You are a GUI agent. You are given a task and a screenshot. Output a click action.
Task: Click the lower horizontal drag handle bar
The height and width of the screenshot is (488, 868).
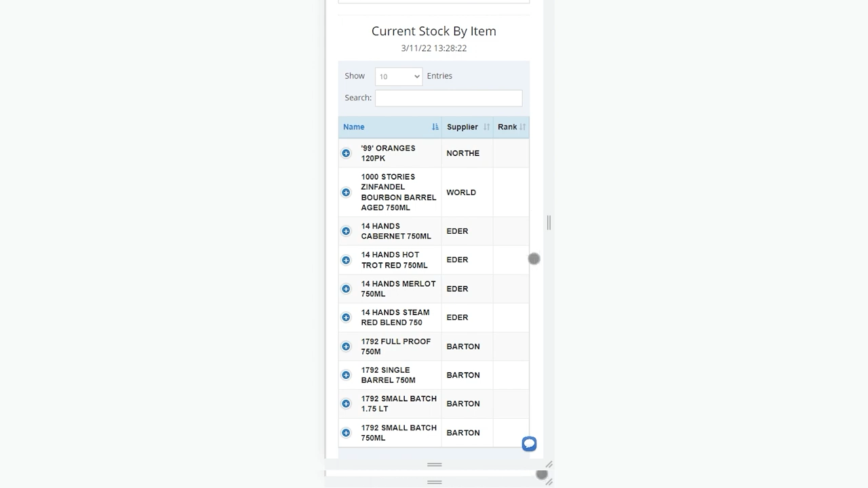(x=435, y=483)
